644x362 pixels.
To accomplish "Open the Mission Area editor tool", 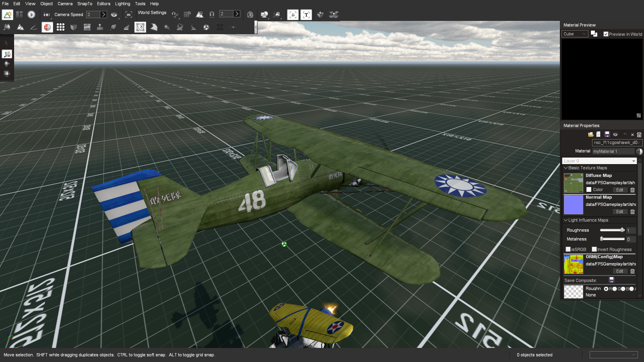I will click(140, 27).
